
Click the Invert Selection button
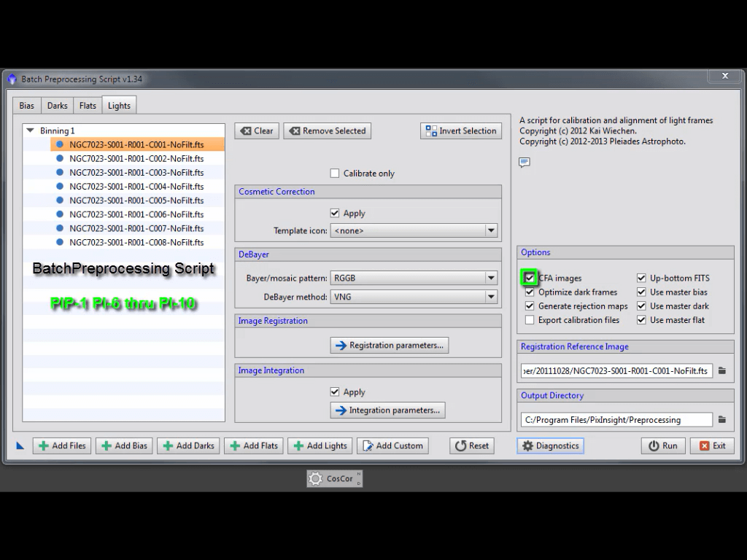(x=461, y=131)
